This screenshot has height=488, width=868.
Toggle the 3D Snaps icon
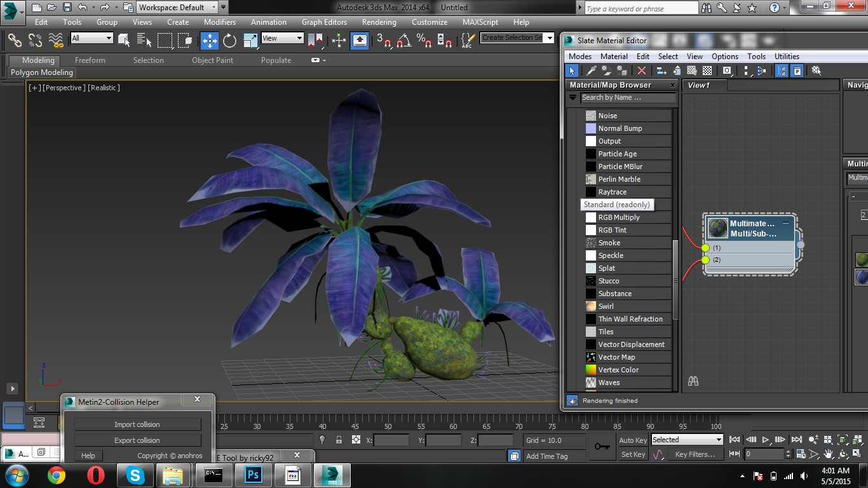(383, 41)
